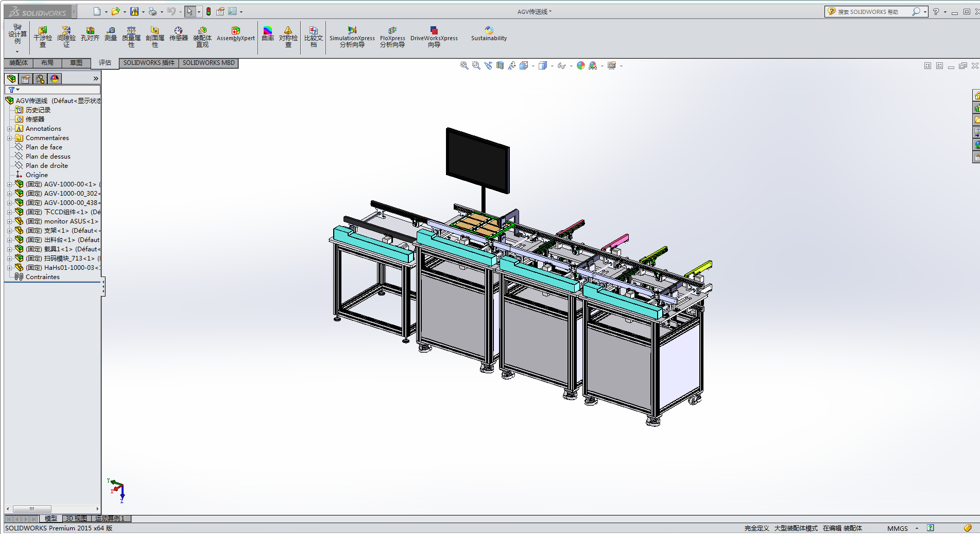Viewport: 980px width, 534px height.
Task: Activate the Section View icon
Action: pos(500,65)
